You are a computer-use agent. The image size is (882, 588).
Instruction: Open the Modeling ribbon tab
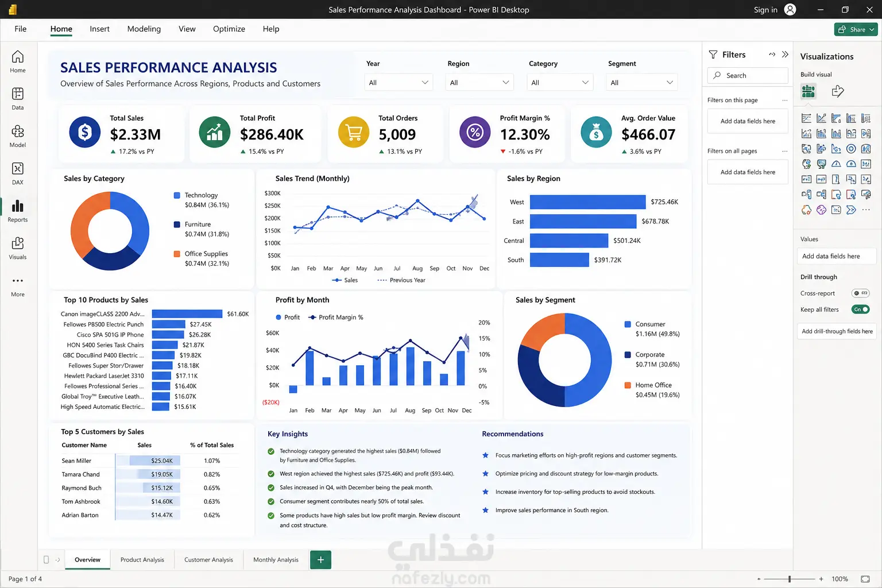tap(144, 29)
